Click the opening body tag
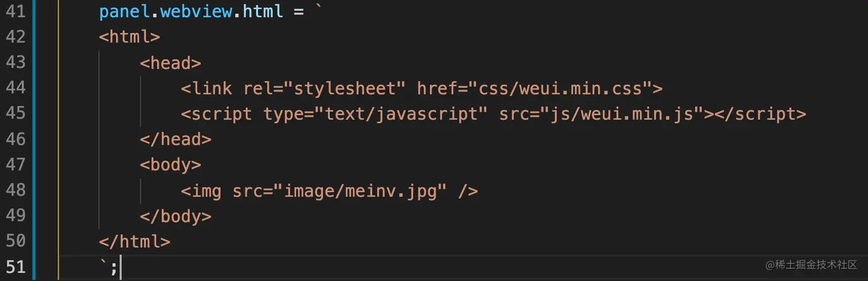 [170, 165]
